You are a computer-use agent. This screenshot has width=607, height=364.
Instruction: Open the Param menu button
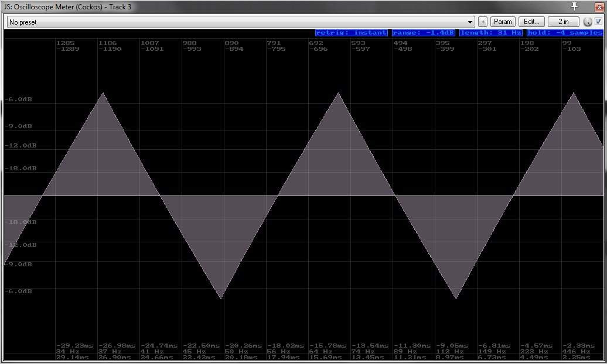point(503,22)
